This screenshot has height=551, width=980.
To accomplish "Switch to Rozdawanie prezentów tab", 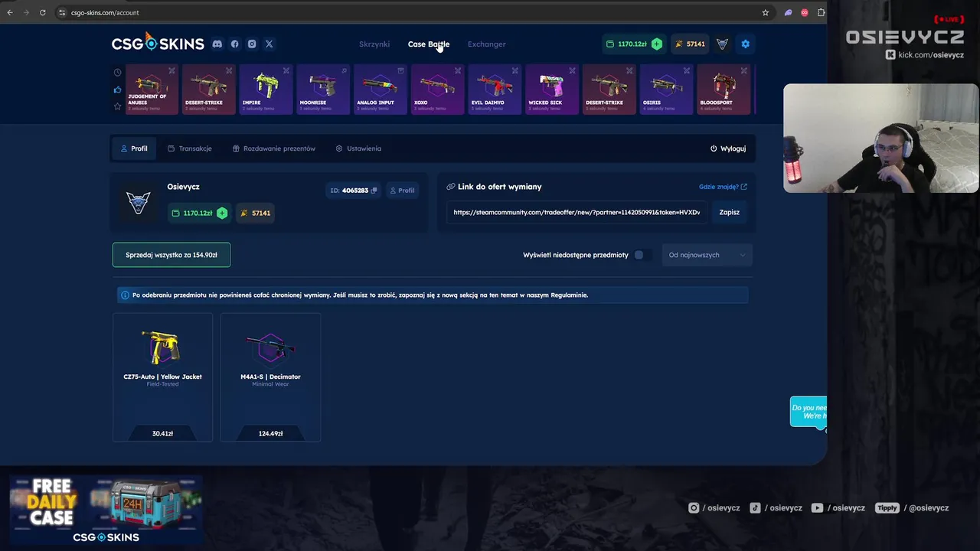I will pos(274,148).
